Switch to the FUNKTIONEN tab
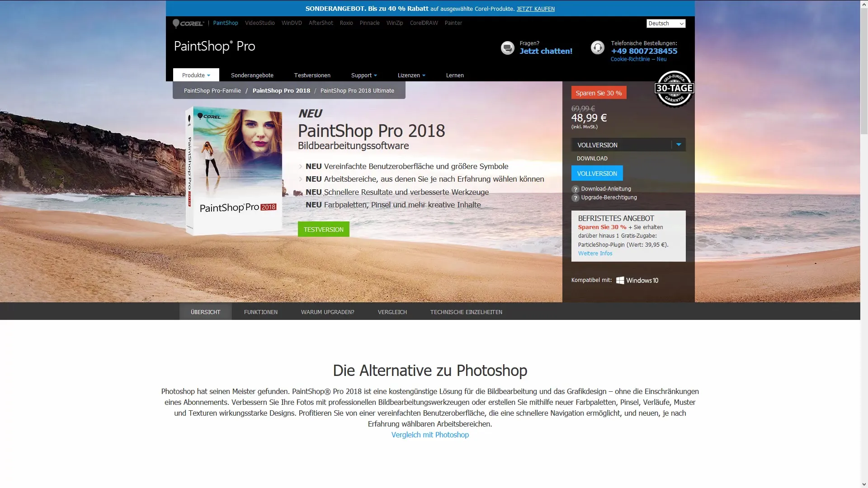Screen dimensions: 868x488 click(x=261, y=312)
